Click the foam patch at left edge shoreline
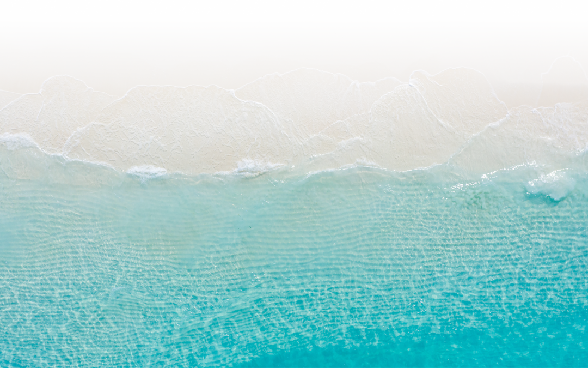This screenshot has width=588, height=368. coord(16,141)
